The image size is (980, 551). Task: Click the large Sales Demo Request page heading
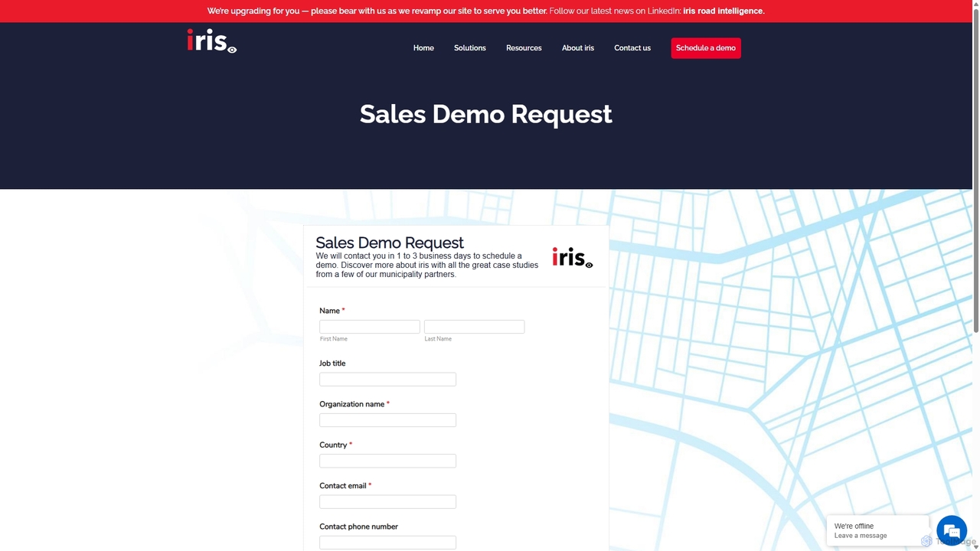click(x=486, y=114)
